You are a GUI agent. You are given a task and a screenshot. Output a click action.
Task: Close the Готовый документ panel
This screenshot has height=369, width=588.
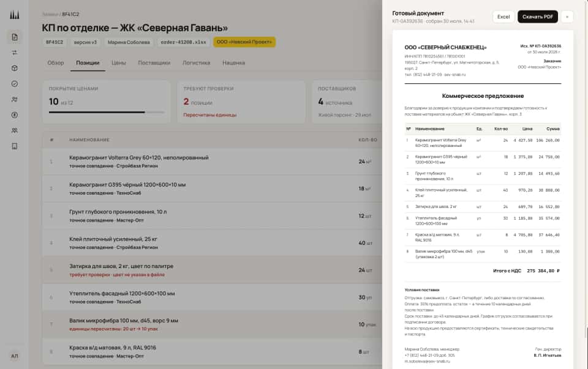tap(567, 17)
